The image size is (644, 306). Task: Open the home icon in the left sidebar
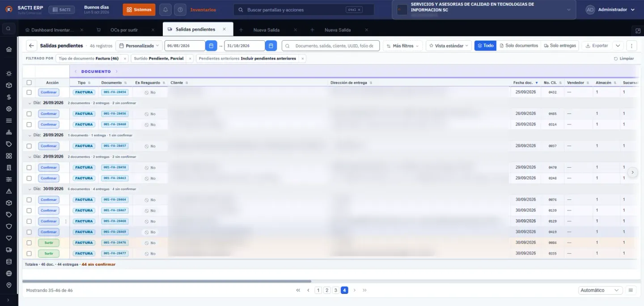[9, 49]
